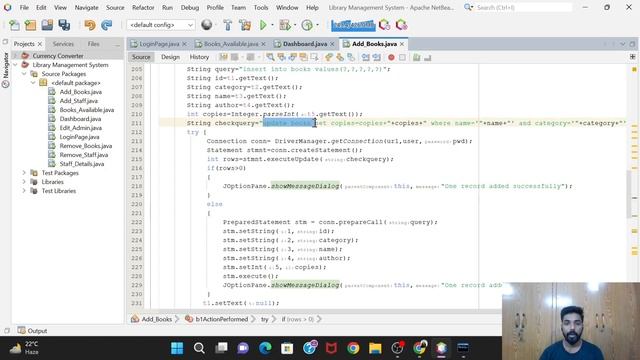Click the globe browser icon in toolbar
The height and width of the screenshot is (360, 640).
coord(207,25)
